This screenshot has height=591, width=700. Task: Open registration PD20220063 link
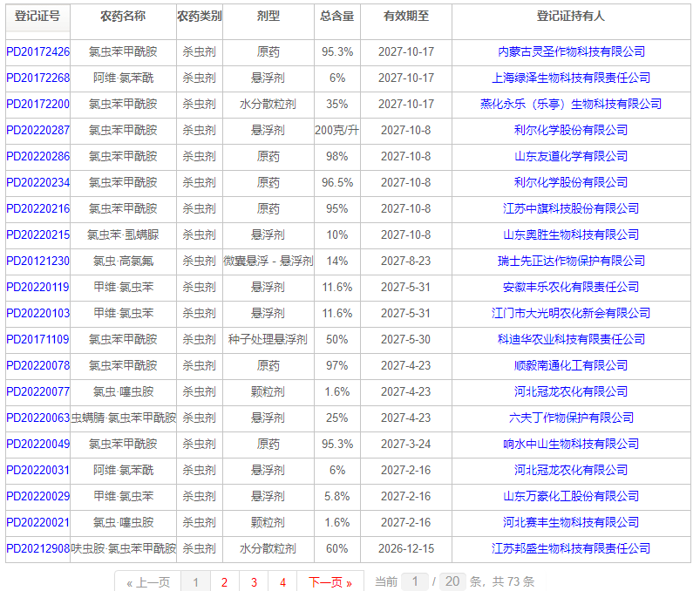click(x=38, y=418)
